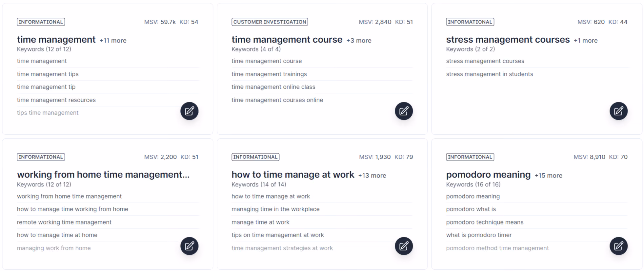Expand +15 more pomodoro meaning keywords

pyautogui.click(x=548, y=176)
